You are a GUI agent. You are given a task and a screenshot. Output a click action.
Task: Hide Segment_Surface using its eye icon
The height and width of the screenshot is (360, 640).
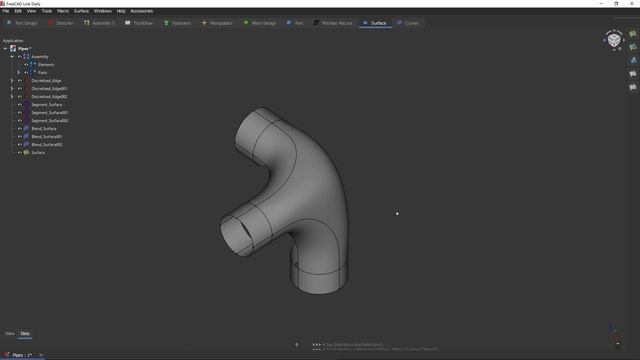point(19,104)
